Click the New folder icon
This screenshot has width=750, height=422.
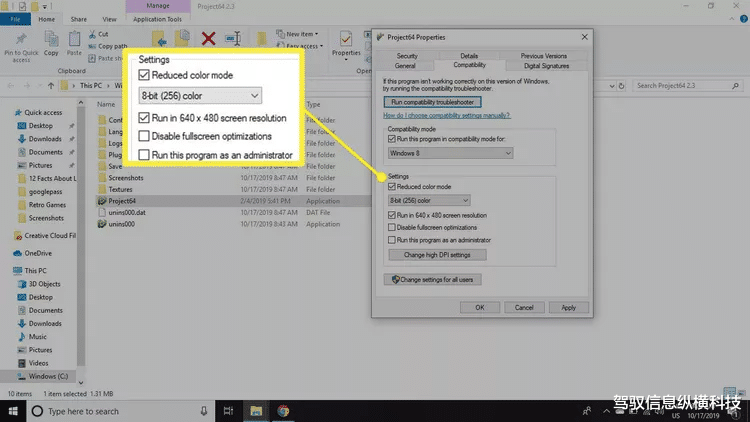click(x=261, y=39)
